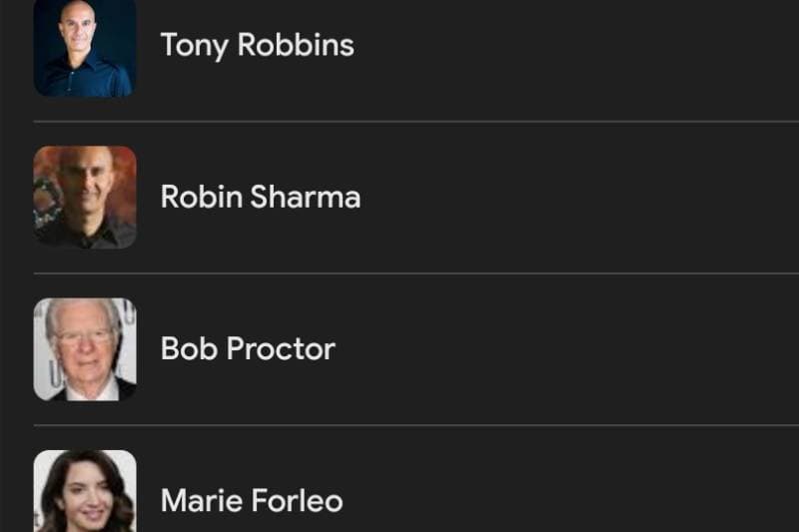799x532 pixels.
Task: Choose the Marie Forleo name label
Action: click(x=252, y=500)
